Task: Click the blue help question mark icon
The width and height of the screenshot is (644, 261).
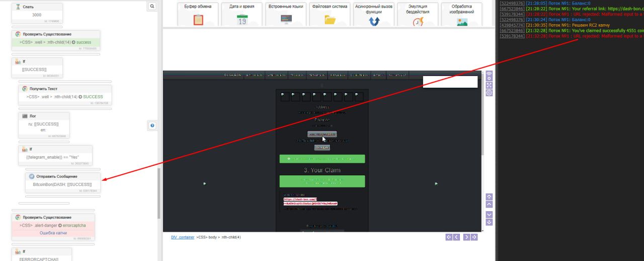Action: 152,125
